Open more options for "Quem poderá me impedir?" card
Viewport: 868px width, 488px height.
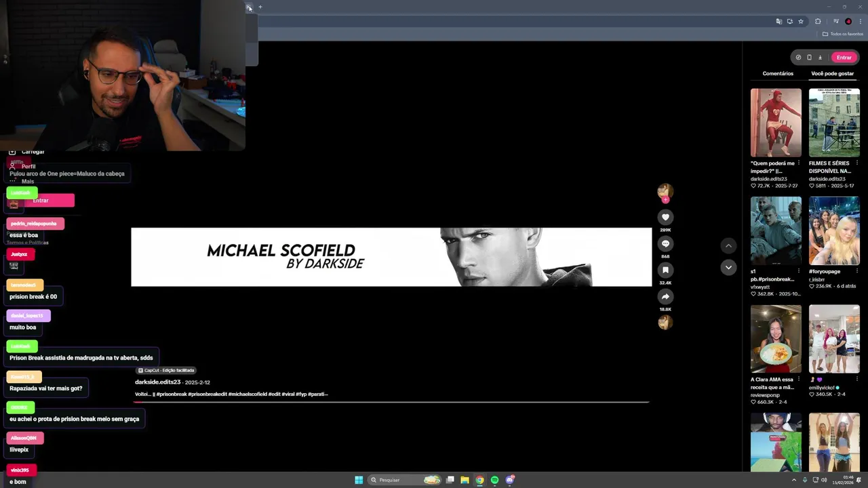(798, 163)
